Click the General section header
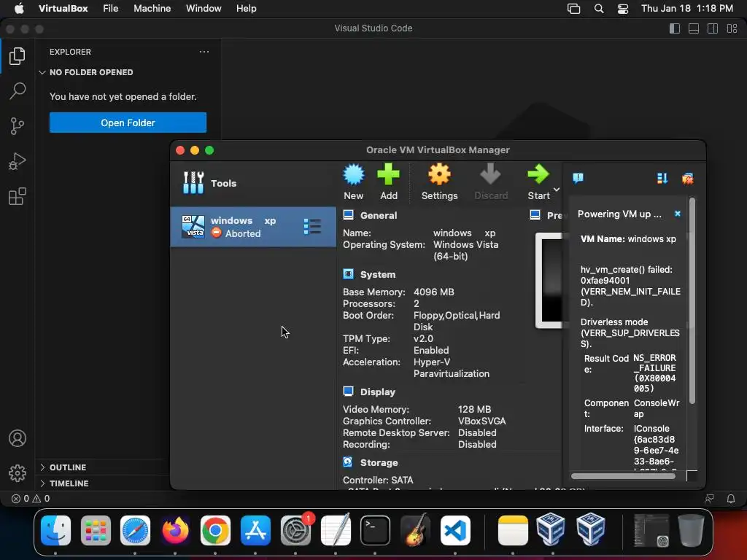 [x=379, y=215]
